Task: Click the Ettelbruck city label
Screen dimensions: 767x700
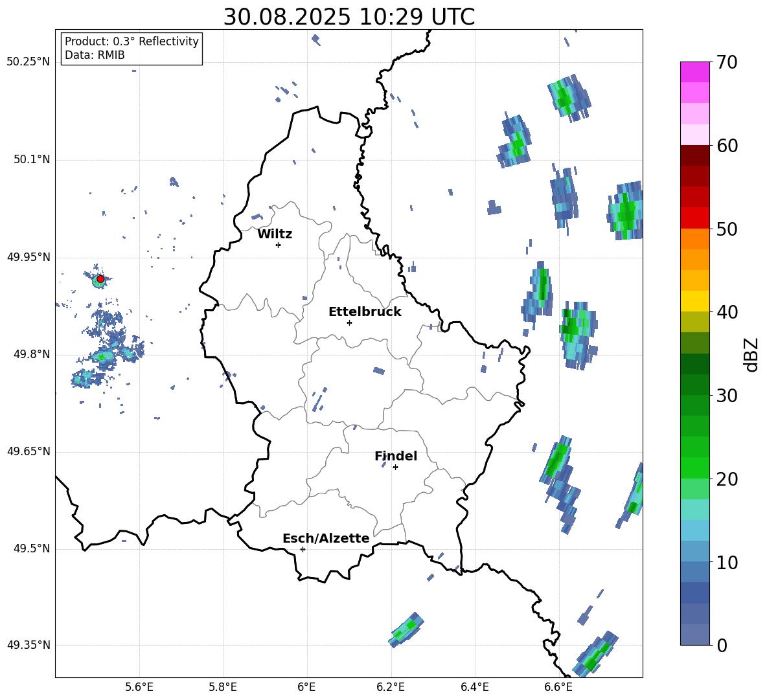Action: [365, 312]
